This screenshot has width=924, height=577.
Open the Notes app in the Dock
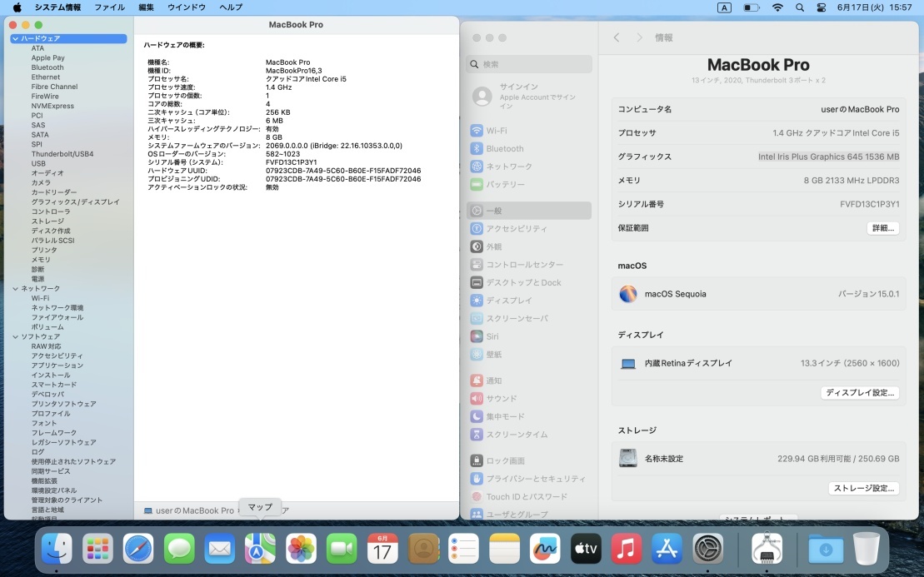(504, 549)
